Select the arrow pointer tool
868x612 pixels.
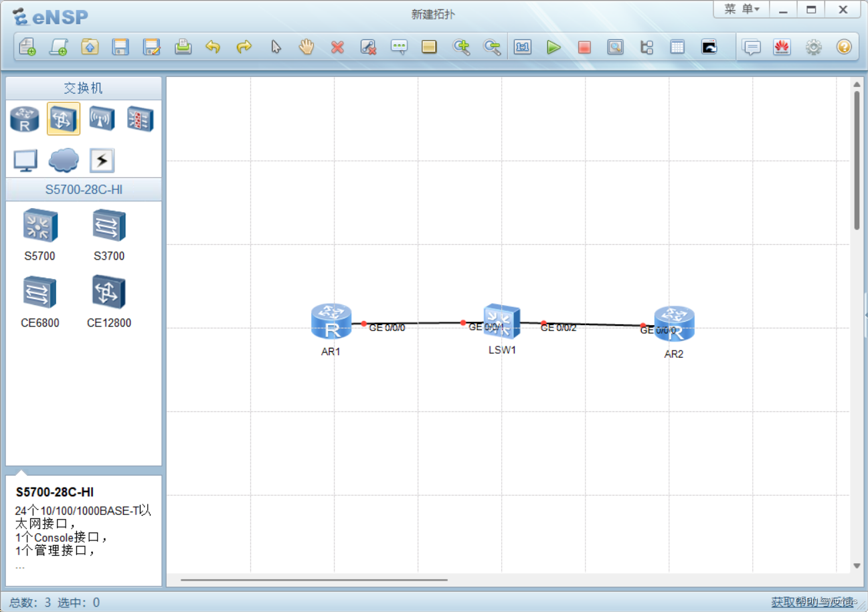click(276, 47)
